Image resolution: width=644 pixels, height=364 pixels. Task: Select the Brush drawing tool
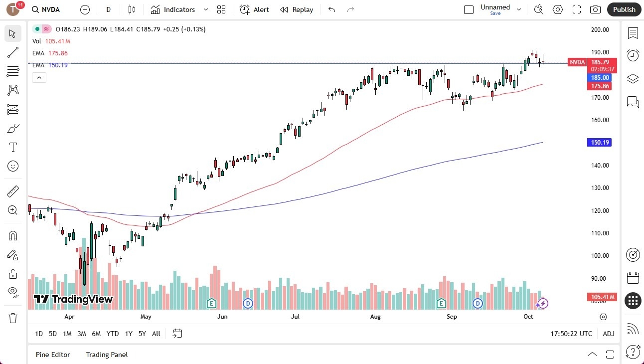pos(13,128)
